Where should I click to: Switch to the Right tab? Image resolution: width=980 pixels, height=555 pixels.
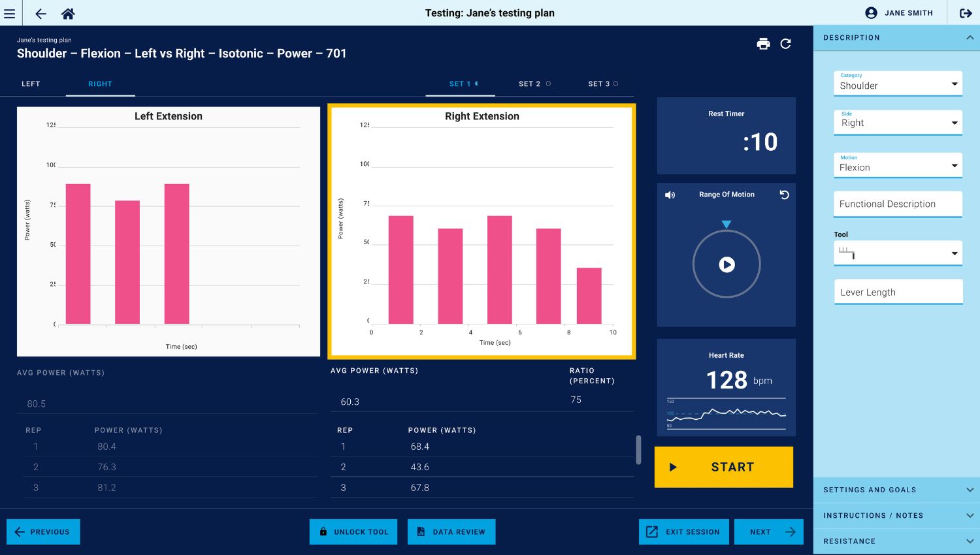(x=100, y=84)
